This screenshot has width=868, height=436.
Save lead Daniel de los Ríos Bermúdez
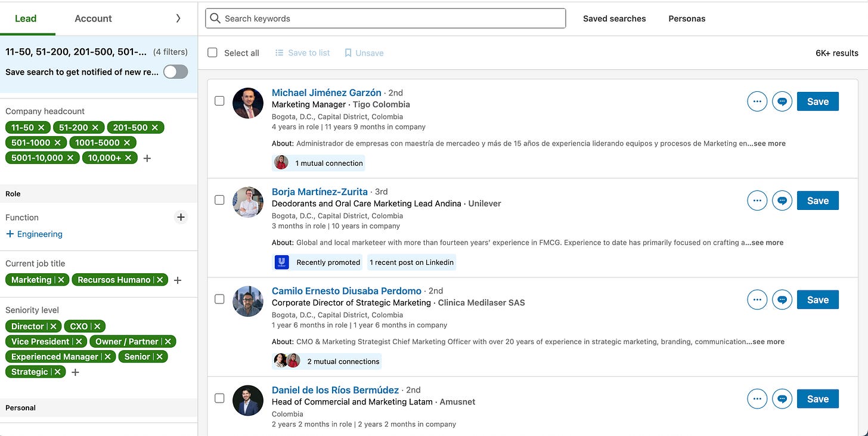pos(817,398)
